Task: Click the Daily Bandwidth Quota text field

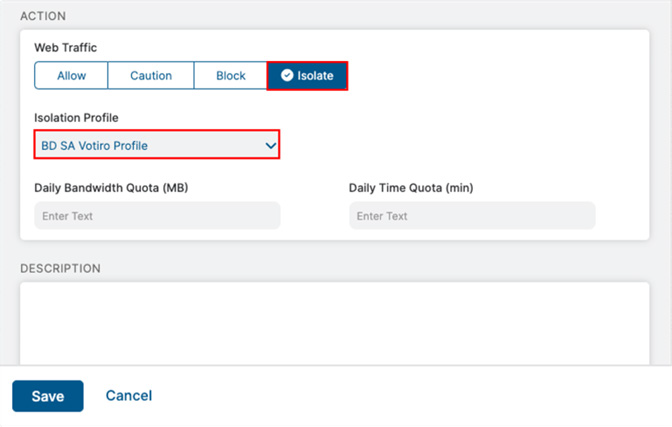Action: 157,216
